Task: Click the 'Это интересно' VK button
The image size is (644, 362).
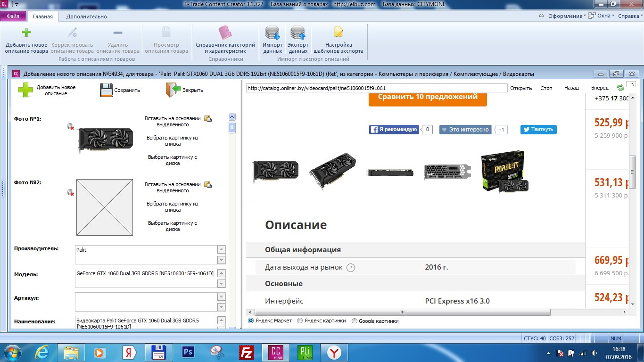Action: (465, 129)
